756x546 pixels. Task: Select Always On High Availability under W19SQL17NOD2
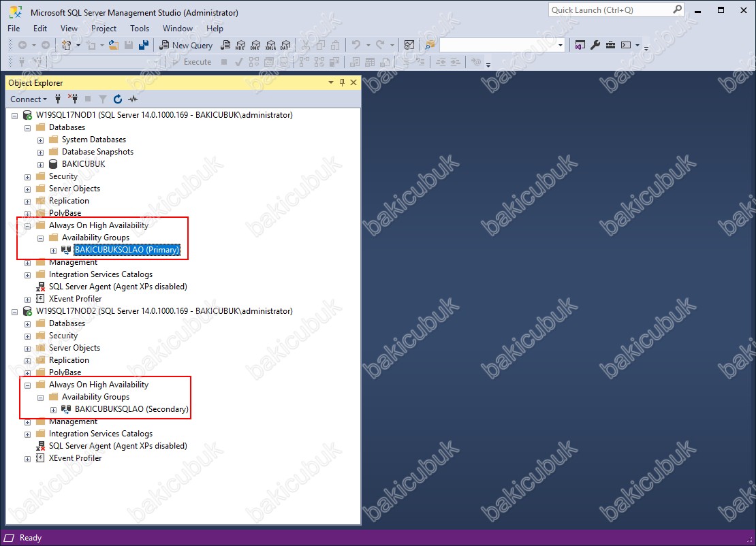tap(99, 385)
